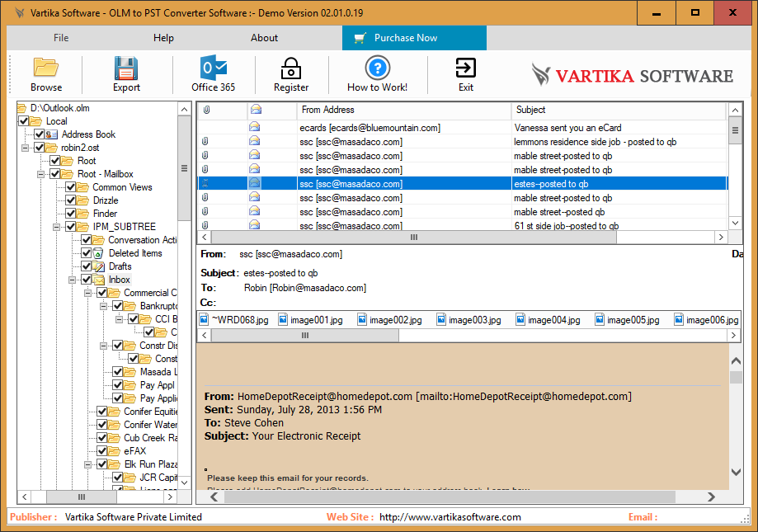
Task: Click the message preview scroll down arrow
Action: 736,473
